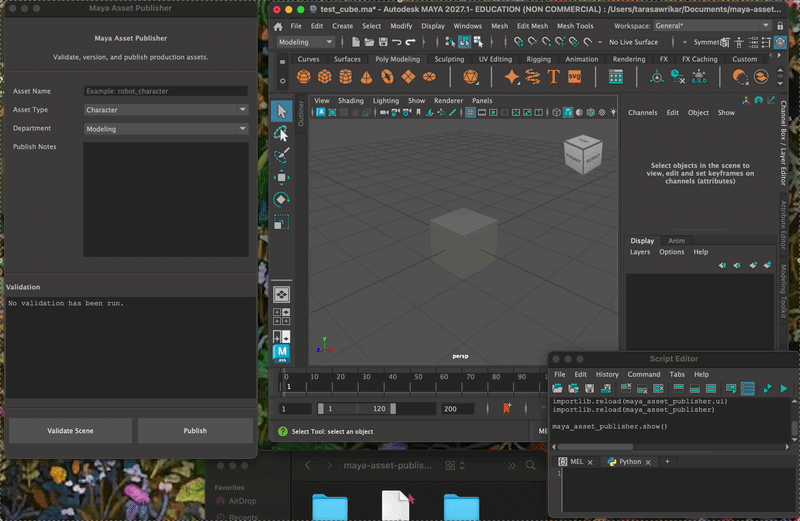This screenshot has width=800, height=521.
Task: Create a polygon cone from the shelf
Action: pos(366,77)
